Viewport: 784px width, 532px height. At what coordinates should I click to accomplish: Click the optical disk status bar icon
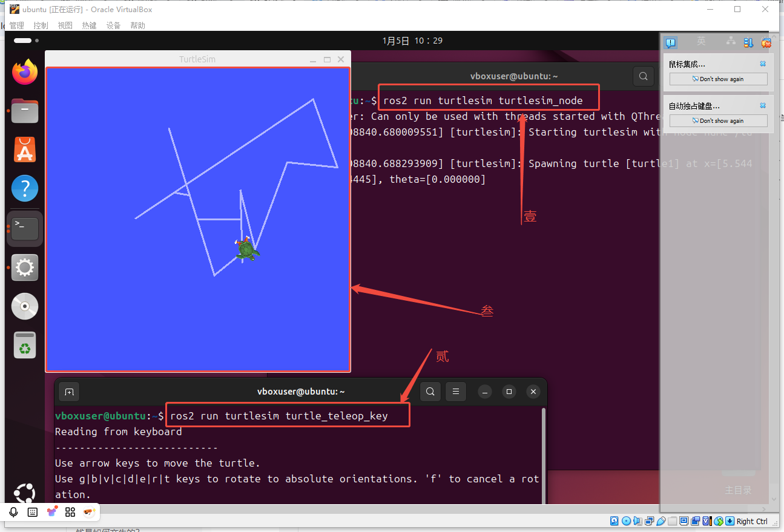[626, 521]
